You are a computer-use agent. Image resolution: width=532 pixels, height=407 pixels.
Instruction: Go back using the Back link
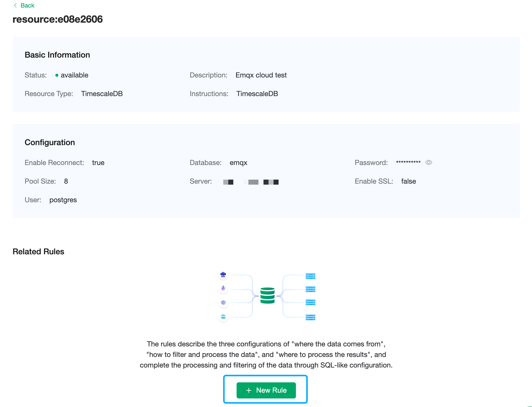click(27, 5)
